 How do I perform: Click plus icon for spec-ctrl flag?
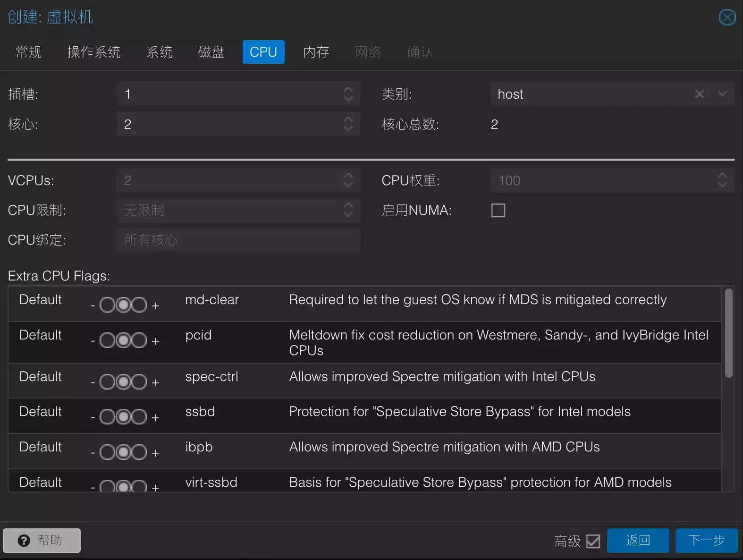(x=155, y=382)
